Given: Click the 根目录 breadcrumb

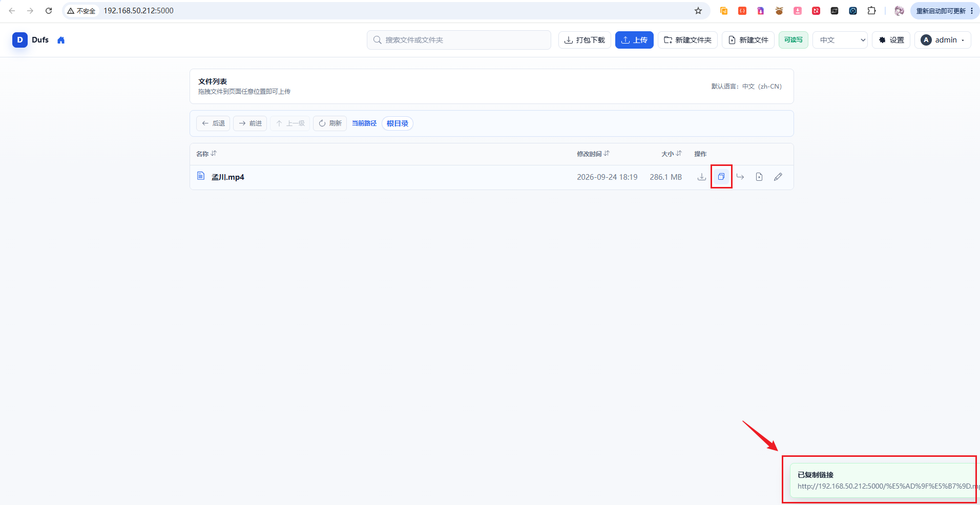Looking at the screenshot, I should pos(398,123).
